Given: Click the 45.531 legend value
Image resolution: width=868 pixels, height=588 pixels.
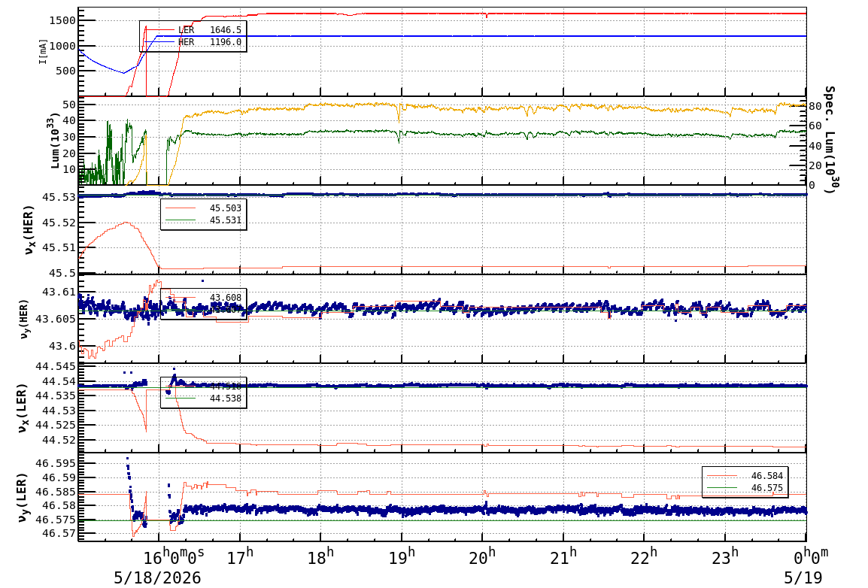Looking at the screenshot, I should (x=226, y=220).
